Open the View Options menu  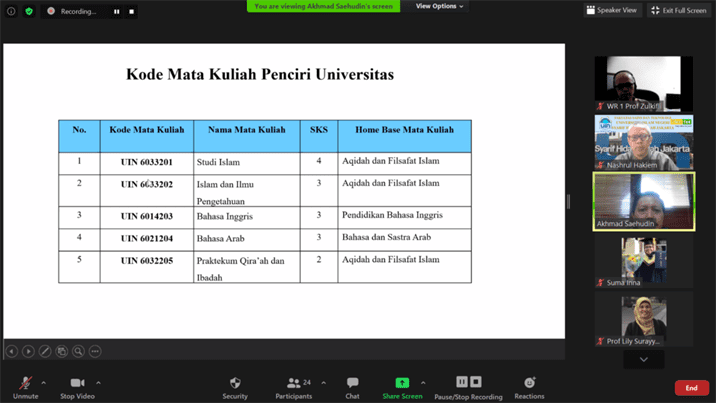pos(439,6)
